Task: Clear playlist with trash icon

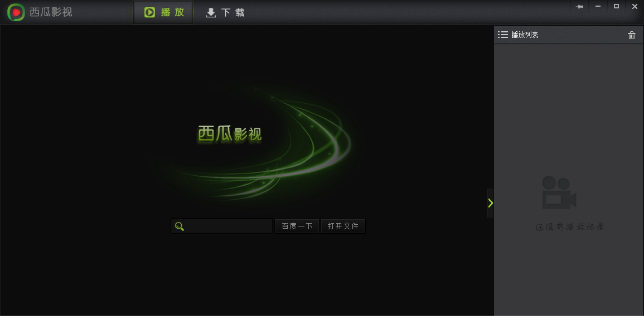Action: 632,35
